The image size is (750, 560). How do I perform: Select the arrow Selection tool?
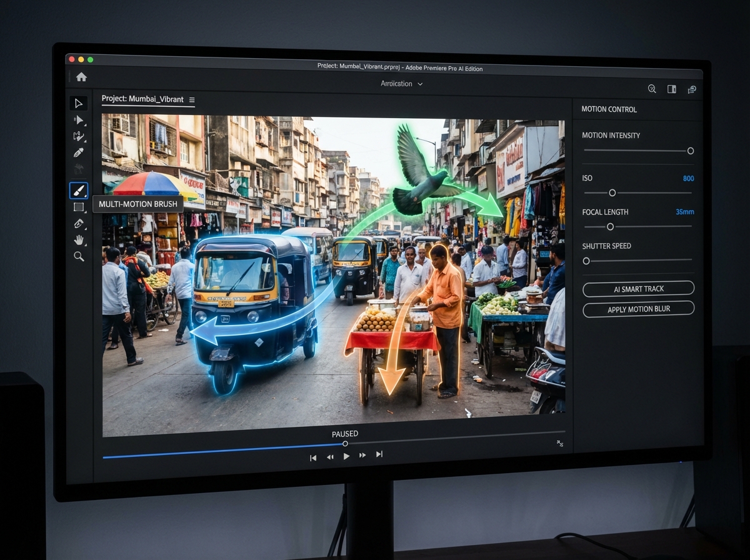pos(79,103)
